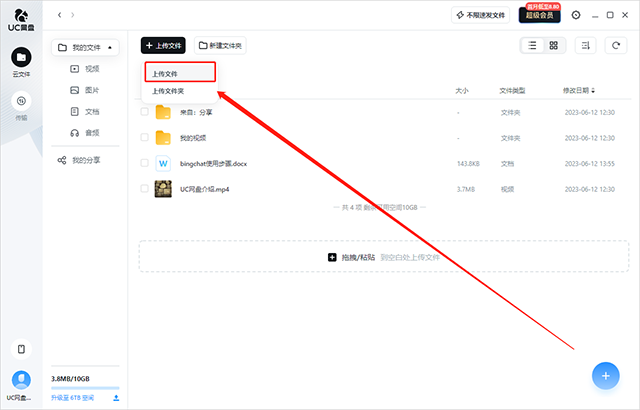The image size is (640, 410).
Task: Click the storage usage progress bar
Action: (x=85, y=388)
